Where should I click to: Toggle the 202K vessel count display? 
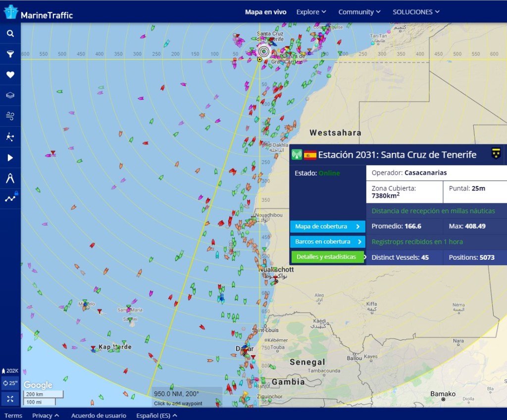pos(10,371)
